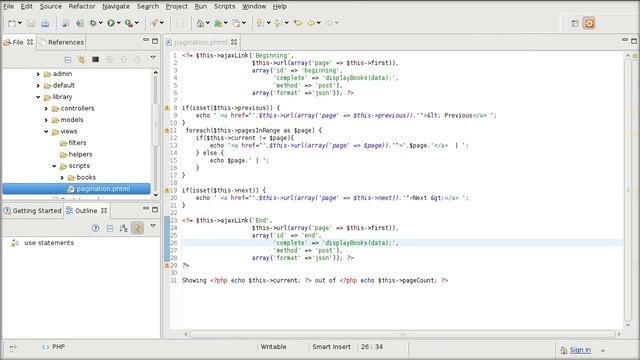Click the Open Perspective icon
Viewport: 640px width, 360px height.
pyautogui.click(x=575, y=23)
